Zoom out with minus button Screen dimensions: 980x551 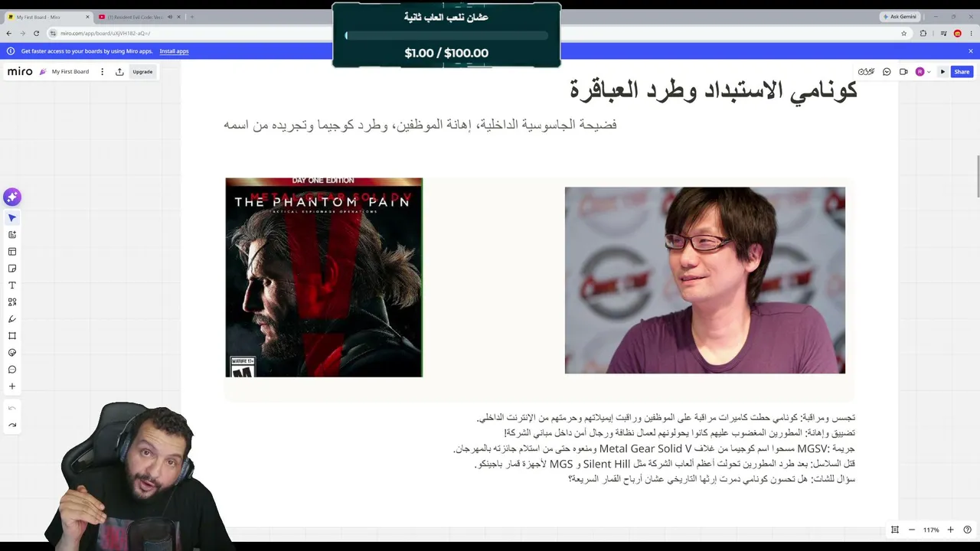(912, 530)
